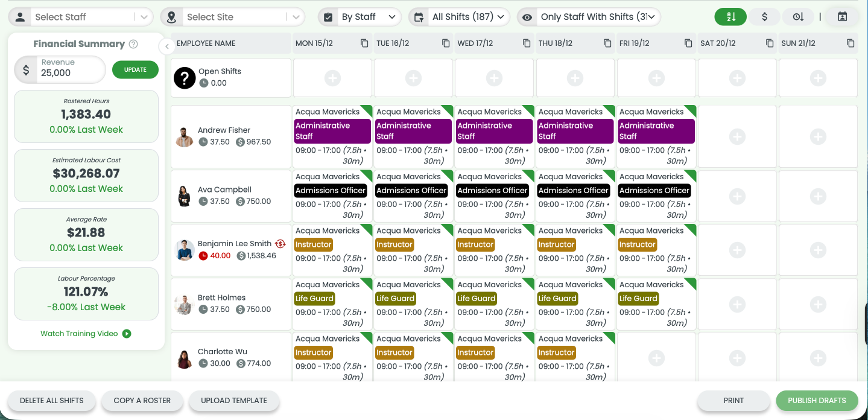The height and width of the screenshot is (420, 868).
Task: Sort staff by cost using the dollar icon
Action: [x=764, y=16]
